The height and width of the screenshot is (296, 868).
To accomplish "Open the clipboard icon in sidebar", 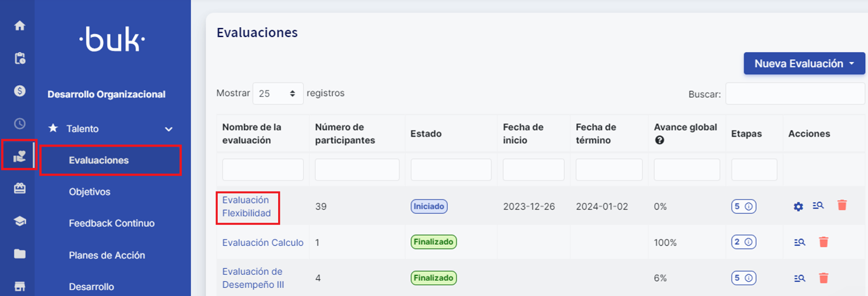I will point(20,58).
